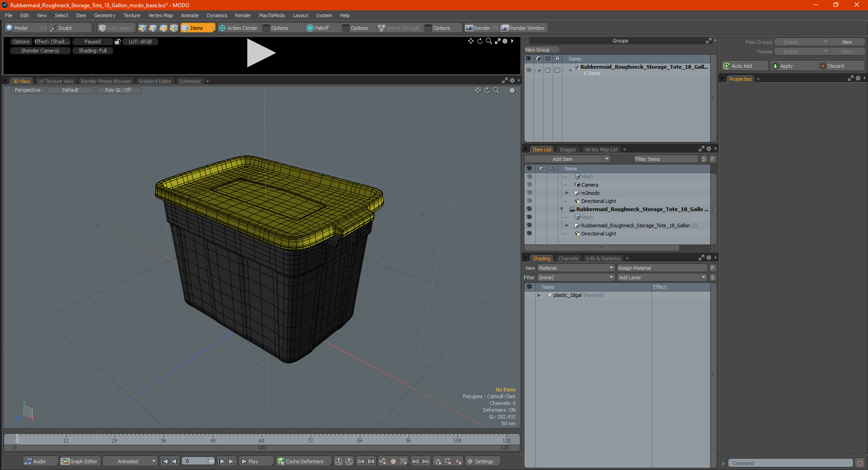Click Auto Add pass button
This screenshot has height=470, width=868.
[x=745, y=66]
